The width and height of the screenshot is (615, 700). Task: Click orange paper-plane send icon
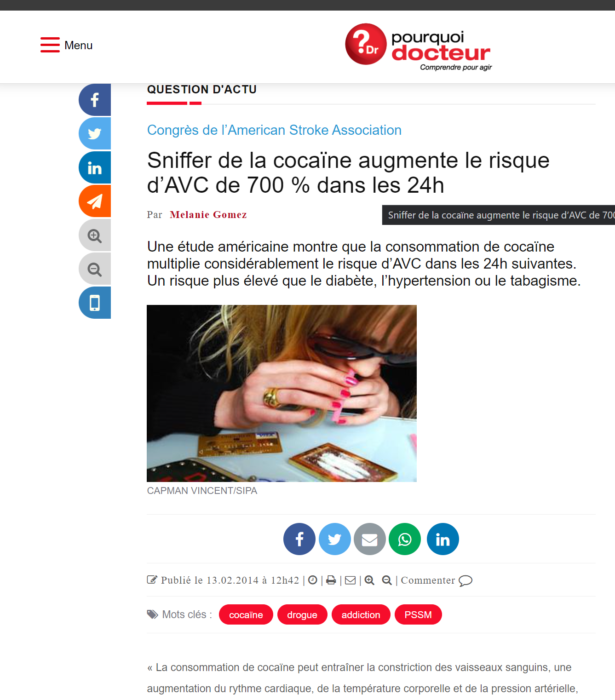(95, 201)
